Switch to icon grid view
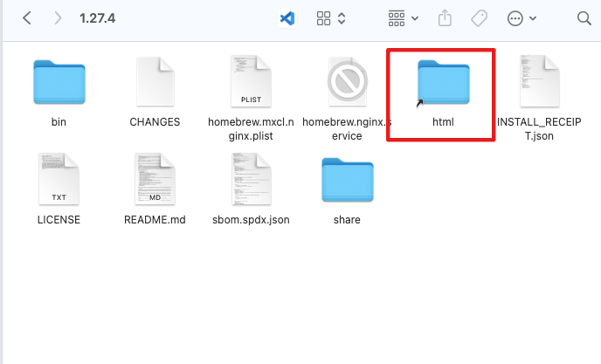This screenshot has height=364, width=601. 323,18
